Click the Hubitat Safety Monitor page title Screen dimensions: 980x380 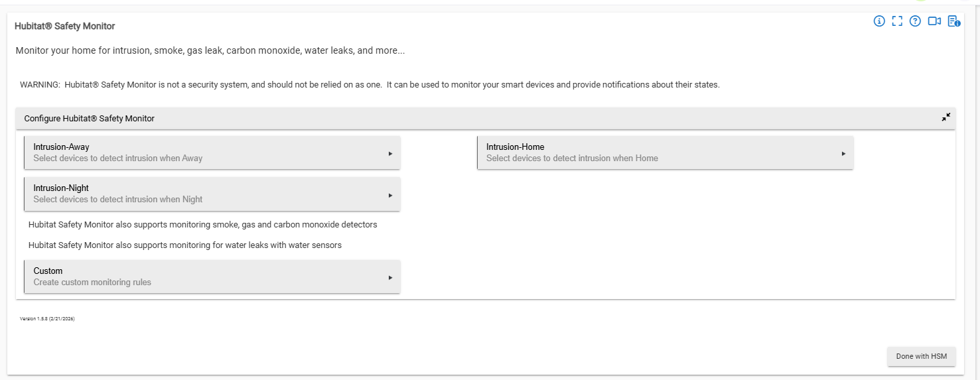click(65, 27)
